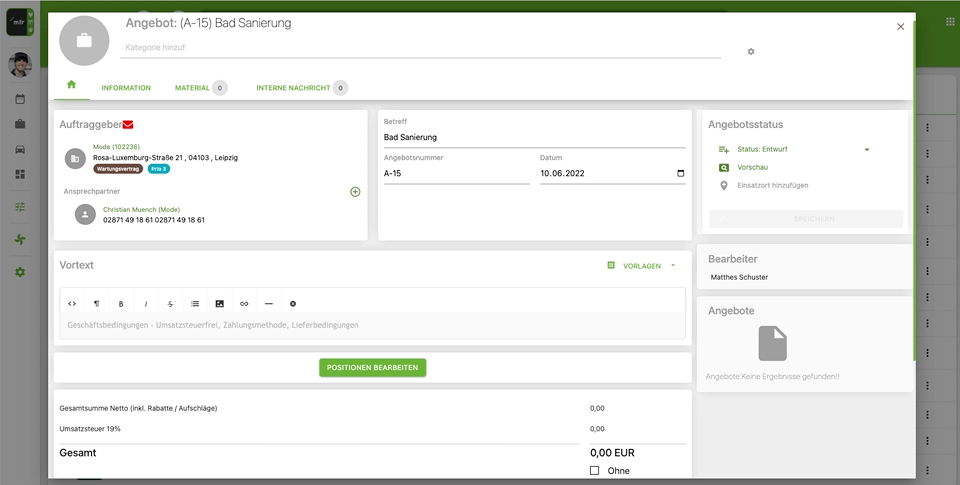Open the sliders/tuning icon in the sidebar

[20, 207]
